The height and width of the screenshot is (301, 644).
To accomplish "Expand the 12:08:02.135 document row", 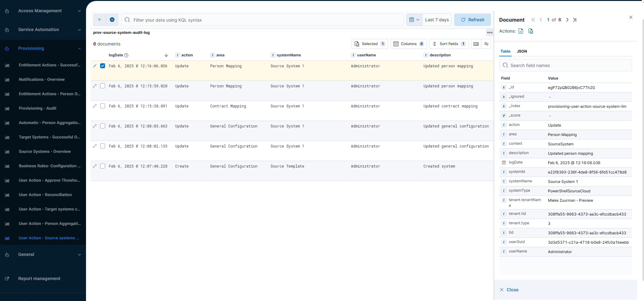I will 95,146.
